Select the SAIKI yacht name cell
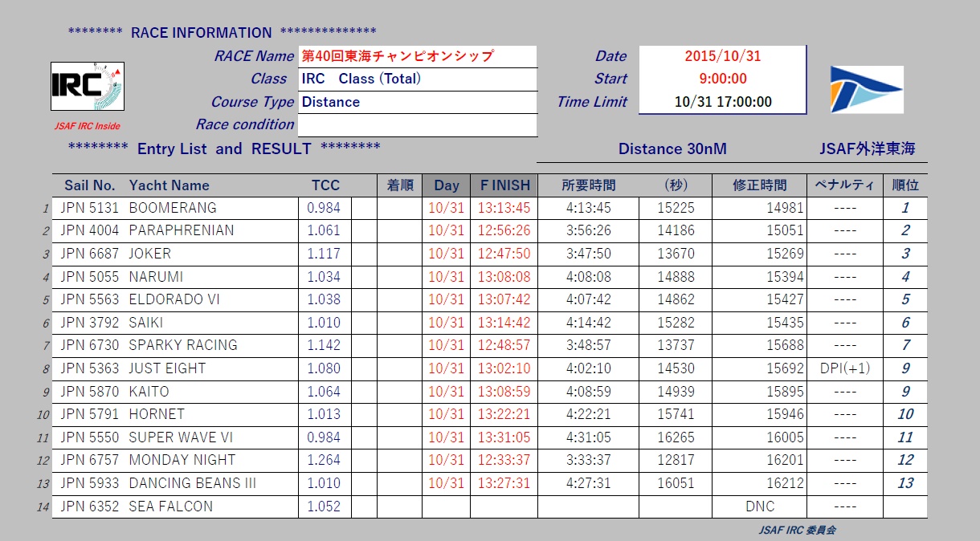This screenshot has width=980, height=541. [146, 323]
